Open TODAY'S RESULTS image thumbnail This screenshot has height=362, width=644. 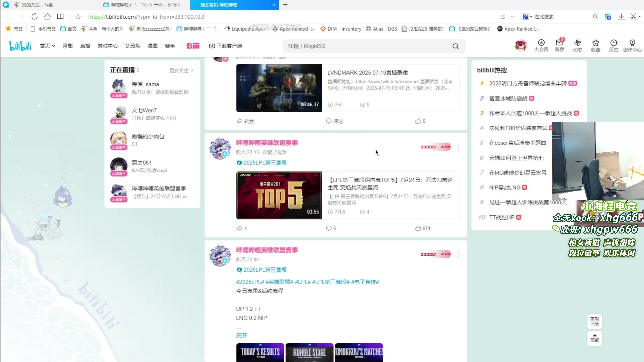point(260,352)
